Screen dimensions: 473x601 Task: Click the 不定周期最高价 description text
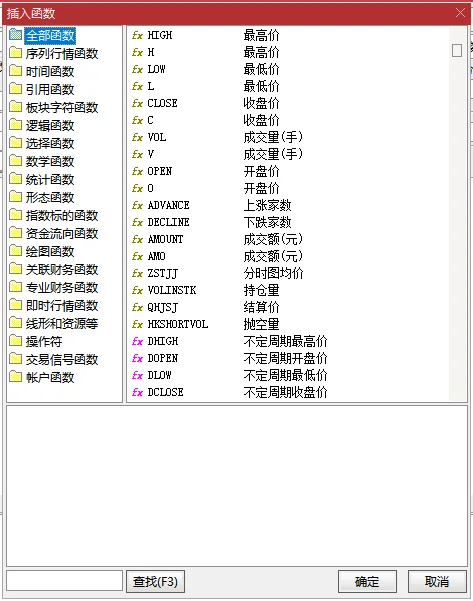point(286,341)
